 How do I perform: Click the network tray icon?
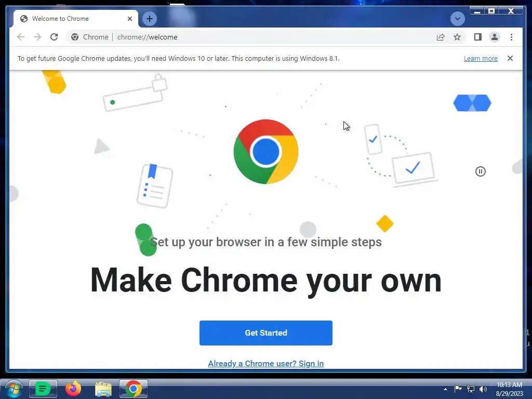coord(471,389)
